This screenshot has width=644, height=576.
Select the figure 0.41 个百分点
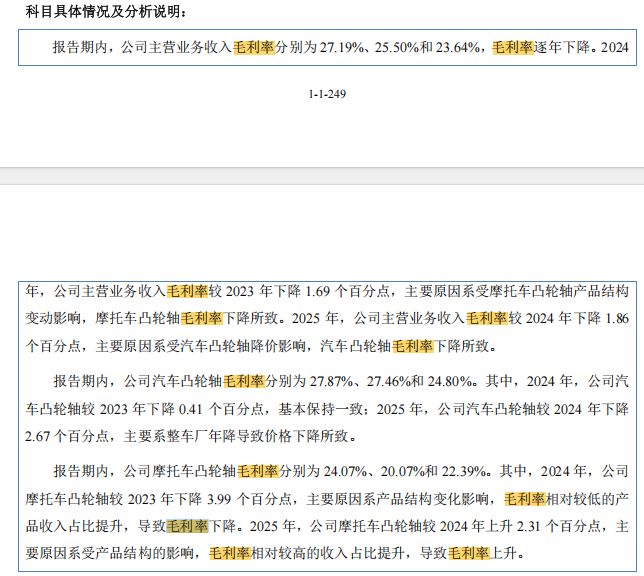(221, 409)
